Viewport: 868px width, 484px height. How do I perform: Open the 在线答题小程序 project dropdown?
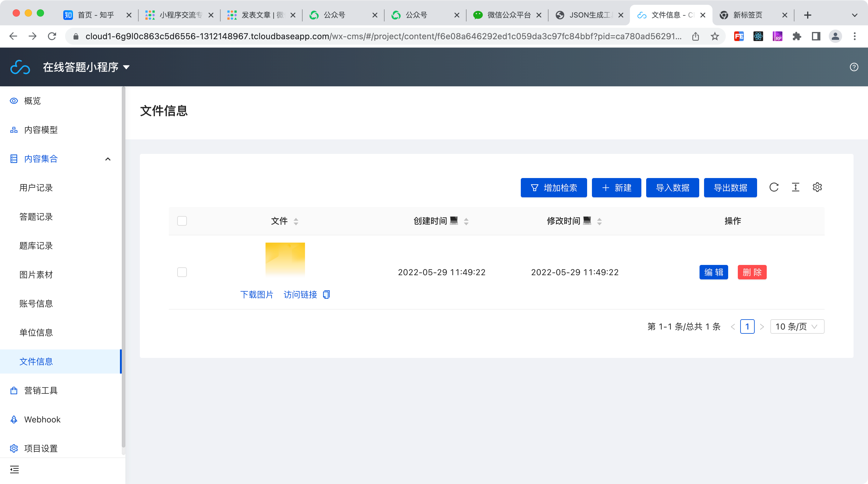pyautogui.click(x=86, y=67)
